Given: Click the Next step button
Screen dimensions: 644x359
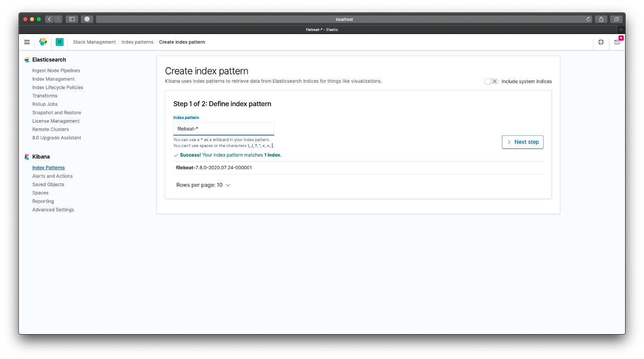Looking at the screenshot, I should (x=523, y=142).
